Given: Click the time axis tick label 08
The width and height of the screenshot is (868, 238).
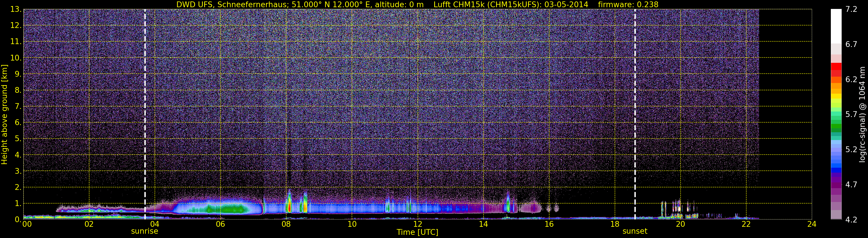Looking at the screenshot, I should click(286, 224).
